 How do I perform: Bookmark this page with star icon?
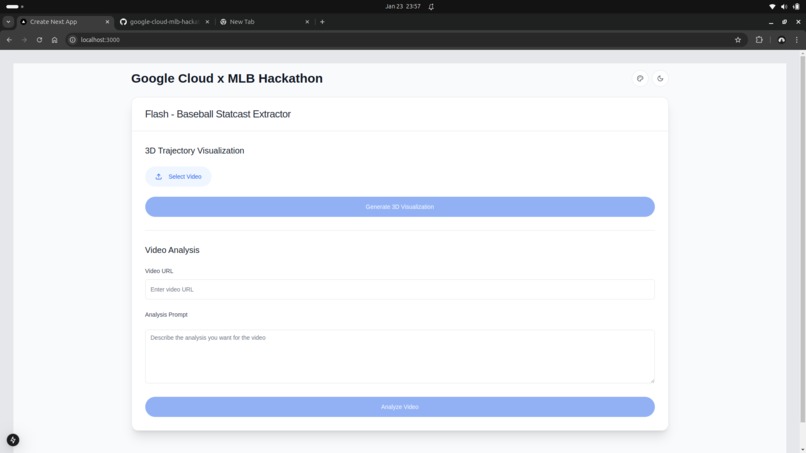click(x=738, y=40)
